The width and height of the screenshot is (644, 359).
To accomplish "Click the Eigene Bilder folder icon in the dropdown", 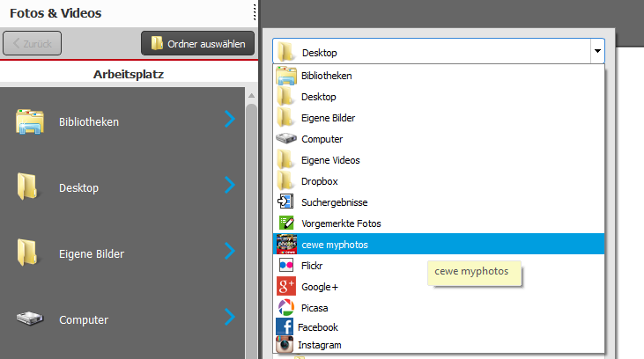I will [285, 118].
